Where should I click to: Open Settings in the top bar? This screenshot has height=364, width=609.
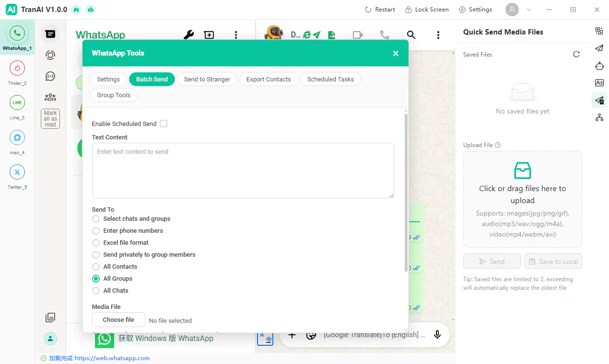click(x=475, y=10)
